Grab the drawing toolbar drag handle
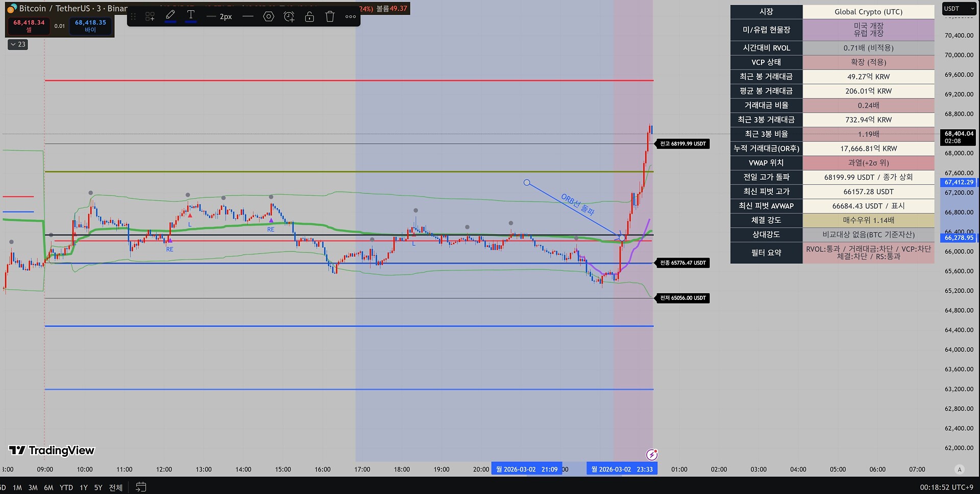Image resolution: width=980 pixels, height=494 pixels. tap(133, 17)
